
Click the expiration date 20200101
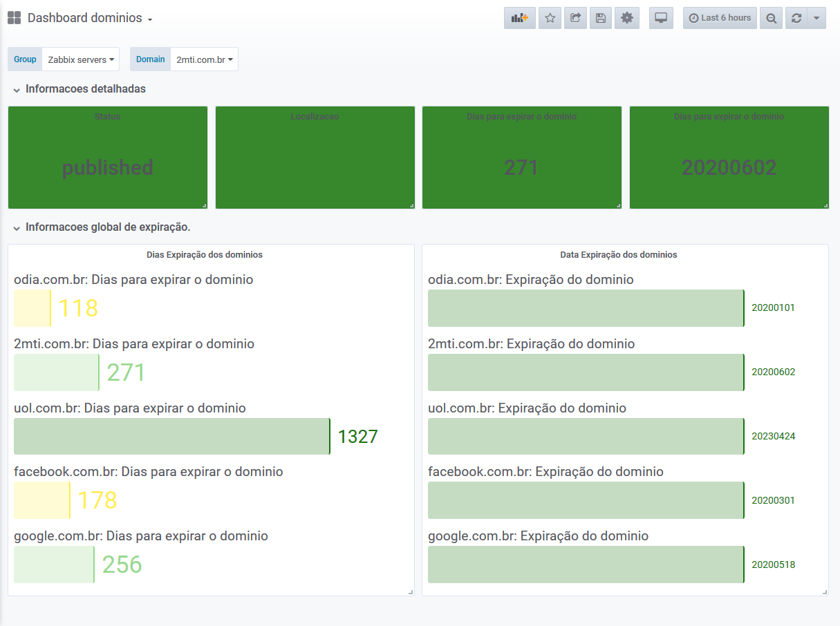tap(774, 308)
